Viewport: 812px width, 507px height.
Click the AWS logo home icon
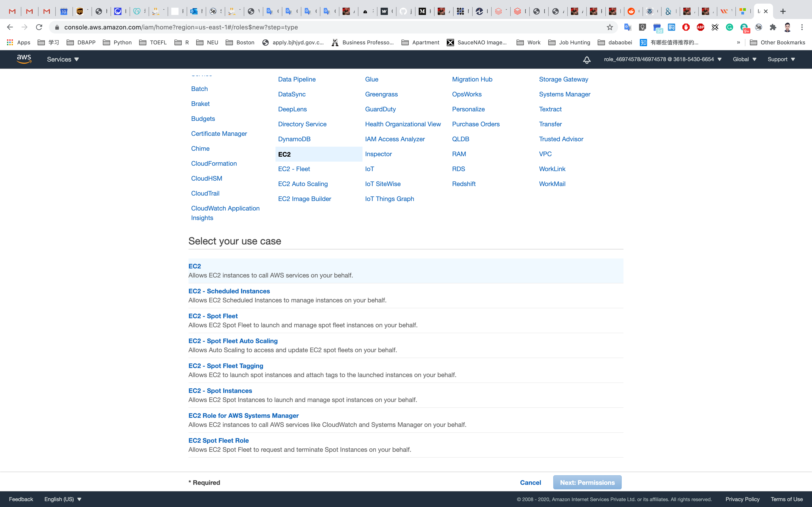[24, 59]
